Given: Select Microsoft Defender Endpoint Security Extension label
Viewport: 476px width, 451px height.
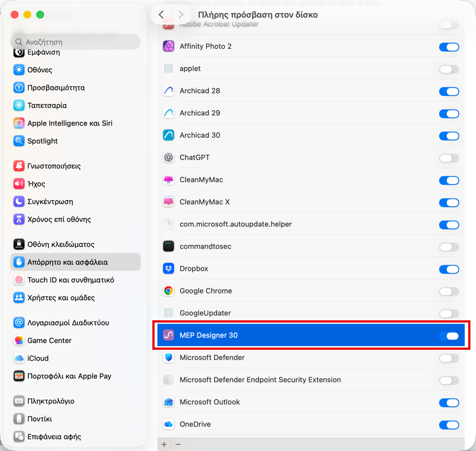Looking at the screenshot, I should pyautogui.click(x=260, y=380).
